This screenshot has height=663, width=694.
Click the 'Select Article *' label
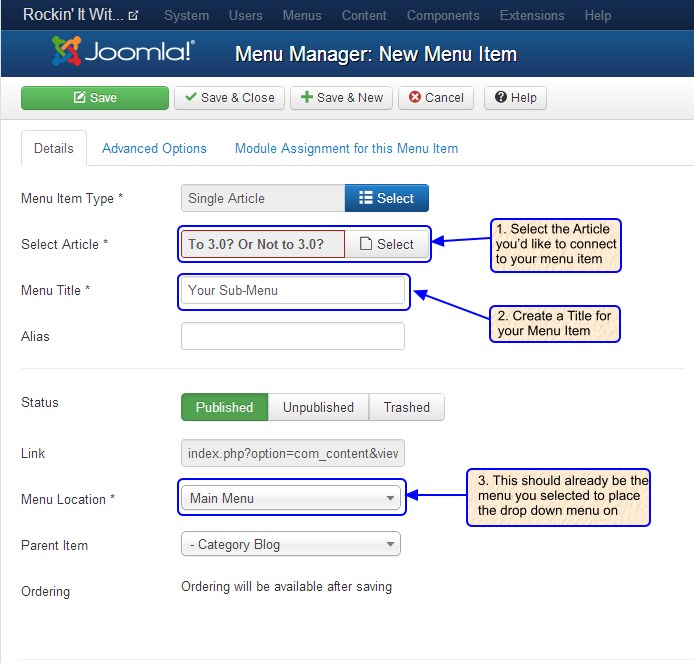point(65,244)
